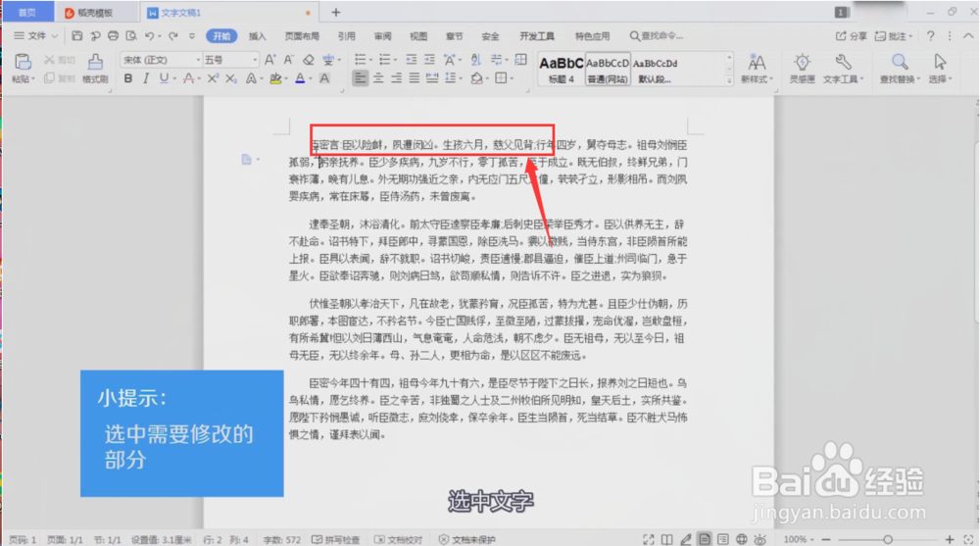Open the font color picker
Image resolution: width=980 pixels, height=546 pixels.
click(310, 78)
